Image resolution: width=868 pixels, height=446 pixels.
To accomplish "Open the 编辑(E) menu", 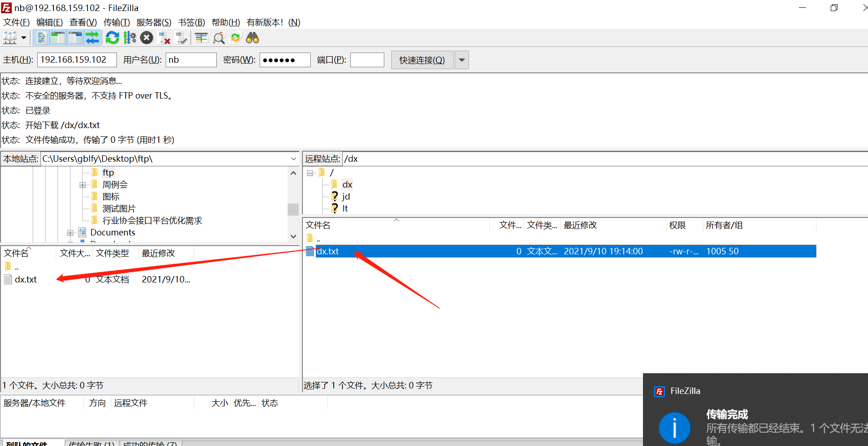I will pos(50,23).
